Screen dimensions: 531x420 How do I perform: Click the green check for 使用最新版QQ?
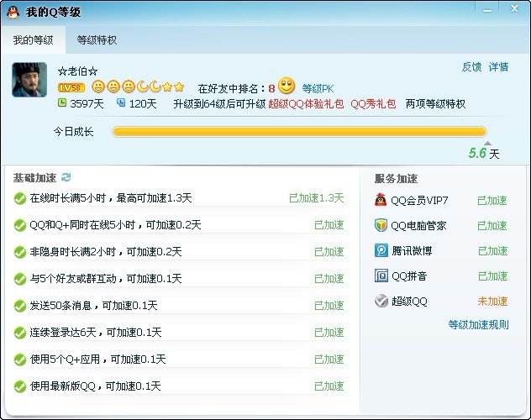20,386
